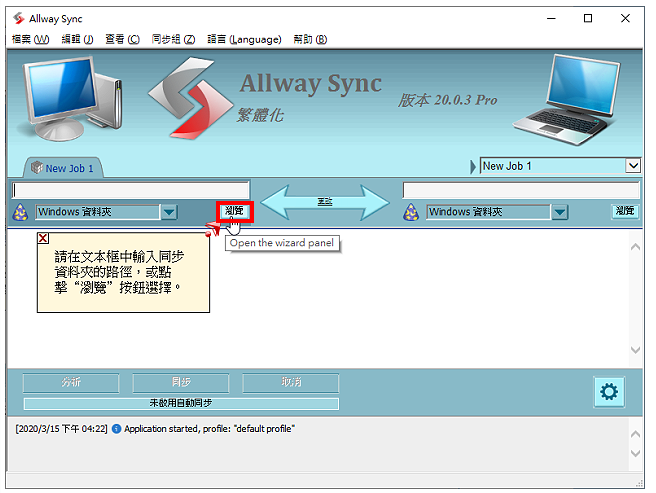Click the desktop computer image in banner
The image size is (656, 493).
(71, 98)
